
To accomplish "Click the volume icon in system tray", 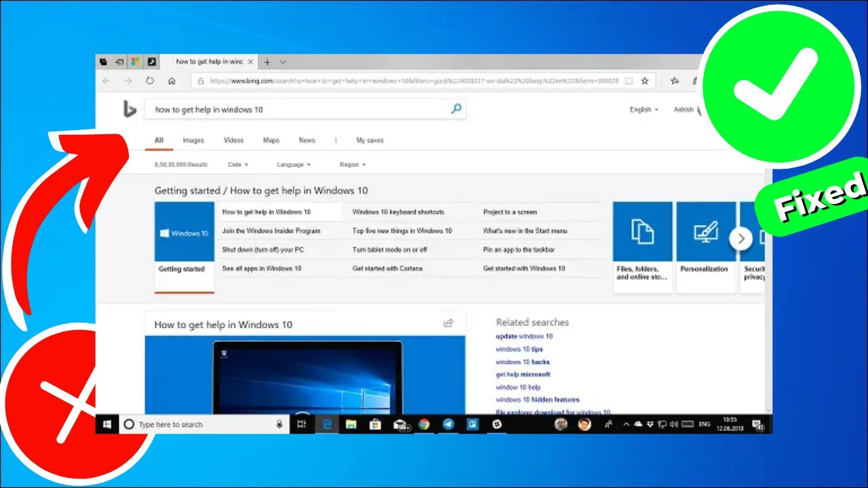I will (x=674, y=424).
